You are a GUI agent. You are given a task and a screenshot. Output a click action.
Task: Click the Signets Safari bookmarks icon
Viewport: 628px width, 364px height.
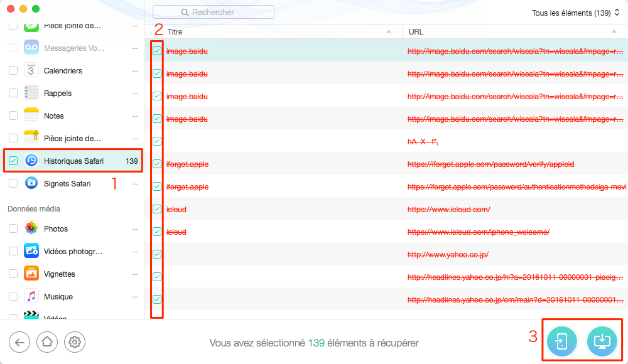(x=31, y=183)
